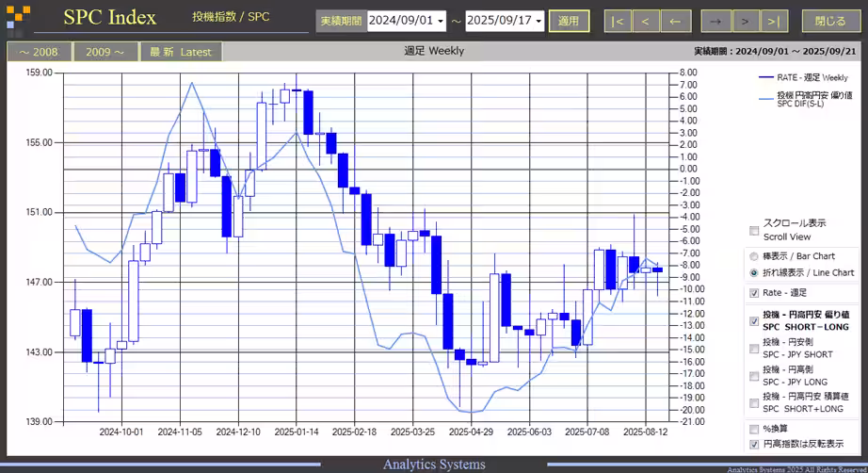This screenshot has height=473, width=868.
Task: Jump to the first period with |< button
Action: [x=618, y=21]
